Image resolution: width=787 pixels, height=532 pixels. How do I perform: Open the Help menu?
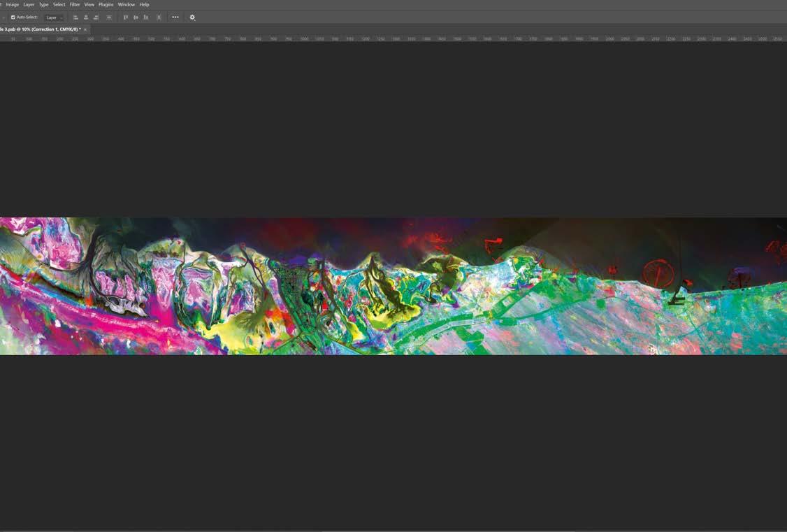[x=145, y=4]
